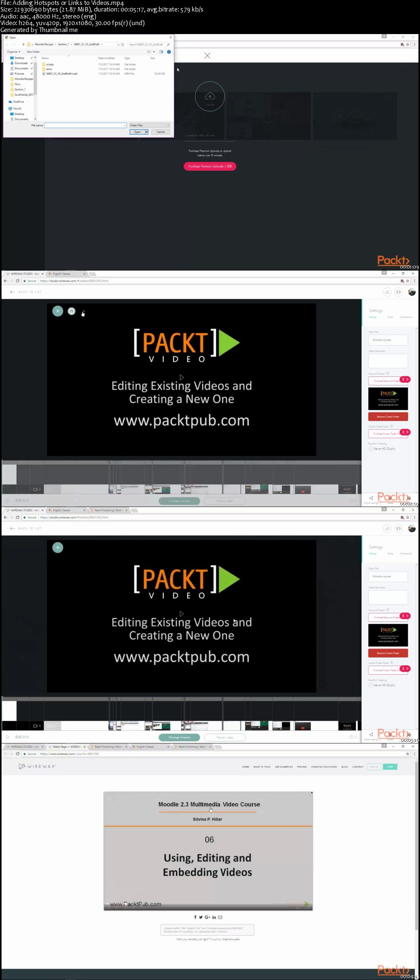Expand the address path history dropdown in Open dialog
The image size is (420, 980).
coord(118,44)
